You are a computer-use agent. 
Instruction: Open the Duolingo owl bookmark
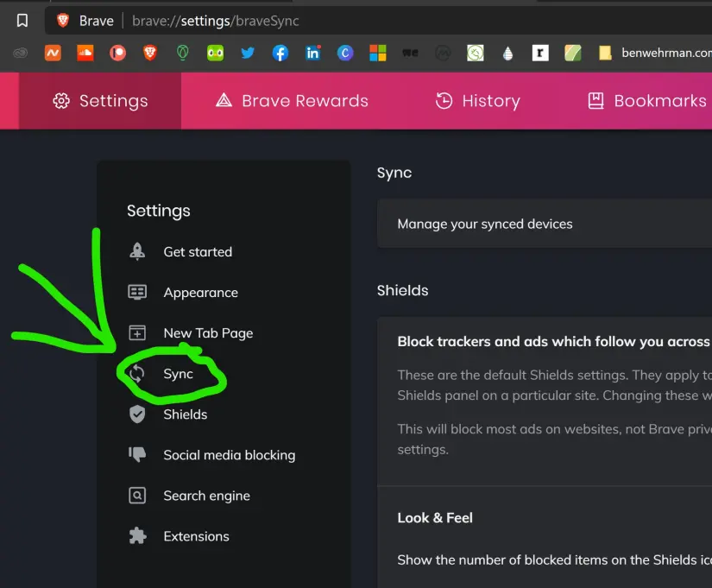pos(215,54)
